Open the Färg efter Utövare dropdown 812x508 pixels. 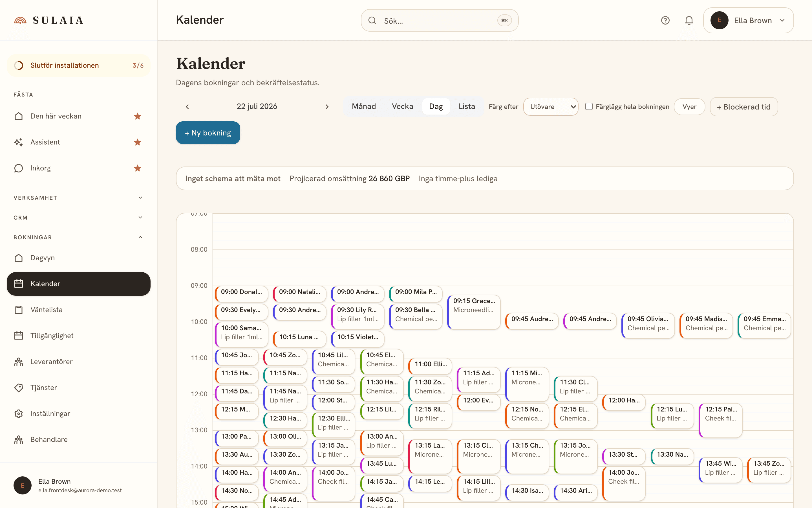click(551, 107)
